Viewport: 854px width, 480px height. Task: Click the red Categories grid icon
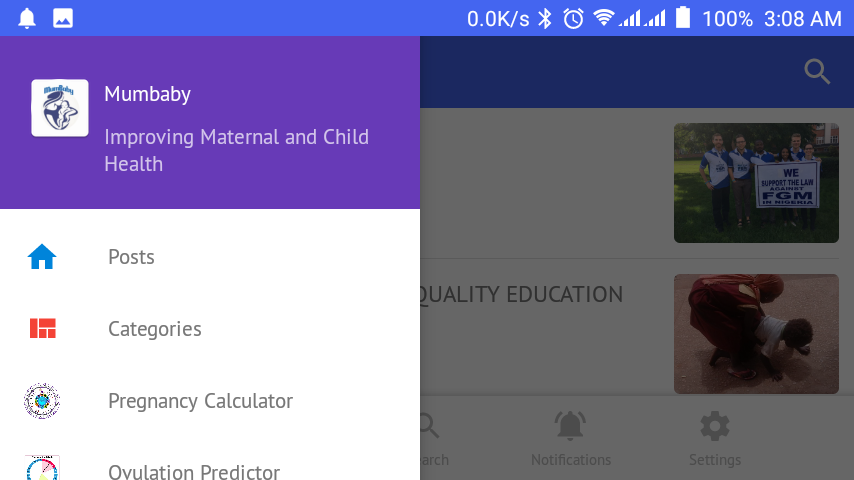(x=42, y=329)
